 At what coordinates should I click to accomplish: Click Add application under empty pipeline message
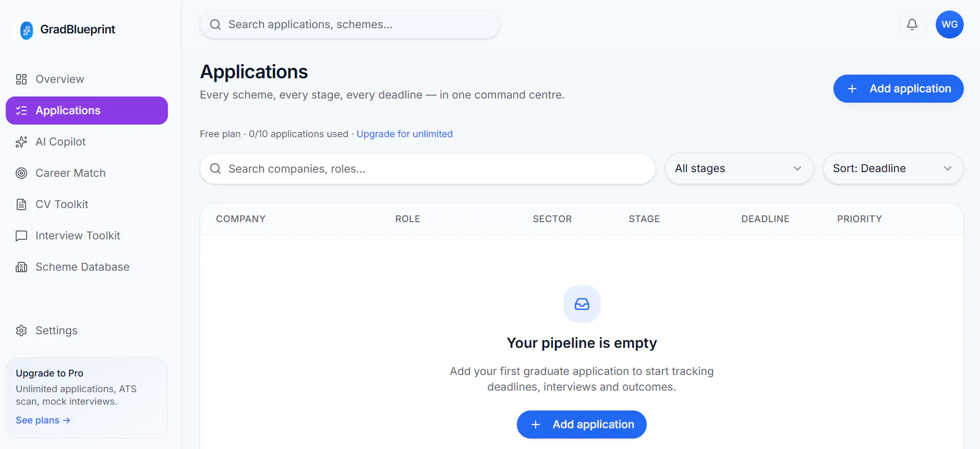coord(582,424)
